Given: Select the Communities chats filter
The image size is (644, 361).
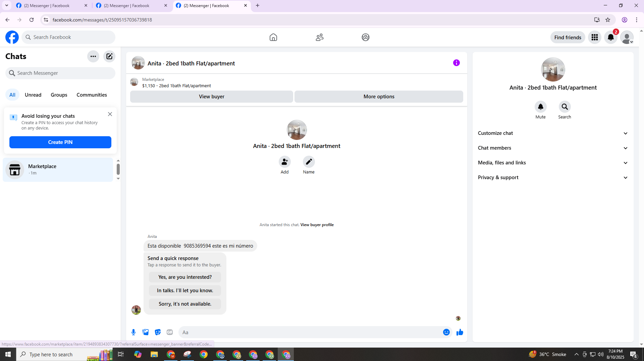Looking at the screenshot, I should 92,95.
